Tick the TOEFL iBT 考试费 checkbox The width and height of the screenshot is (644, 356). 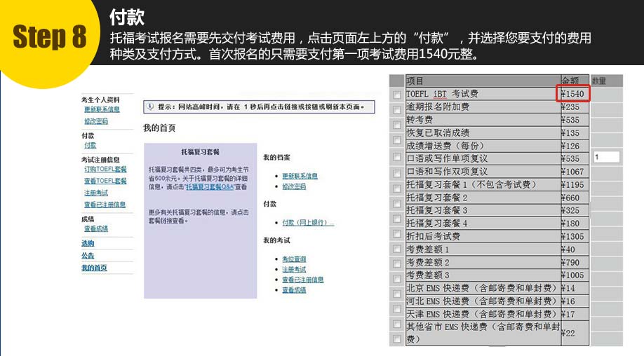397,95
